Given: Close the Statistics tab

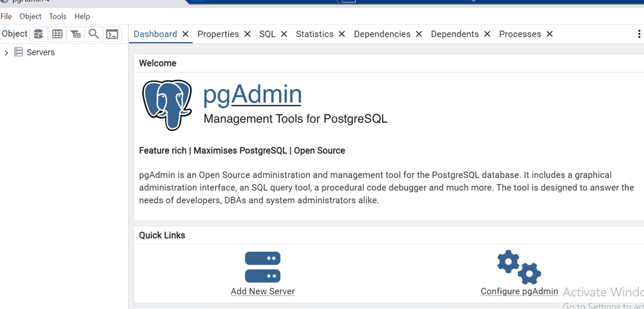Looking at the screenshot, I should click(342, 34).
